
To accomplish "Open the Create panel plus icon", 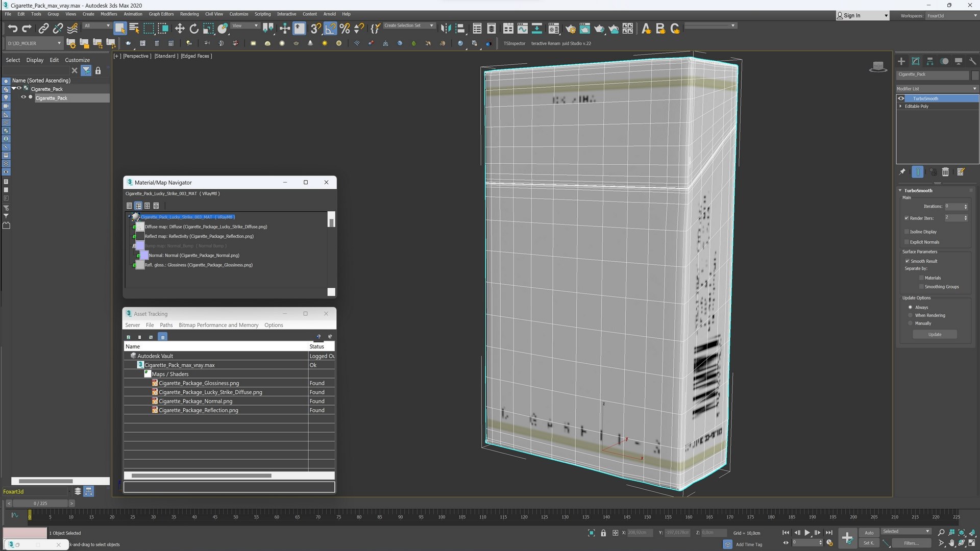I will tap(901, 61).
